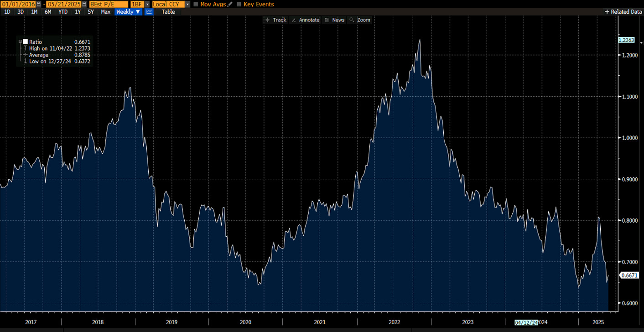Click the Ratio white color swatch
This screenshot has height=332, width=644.
(x=26, y=41)
